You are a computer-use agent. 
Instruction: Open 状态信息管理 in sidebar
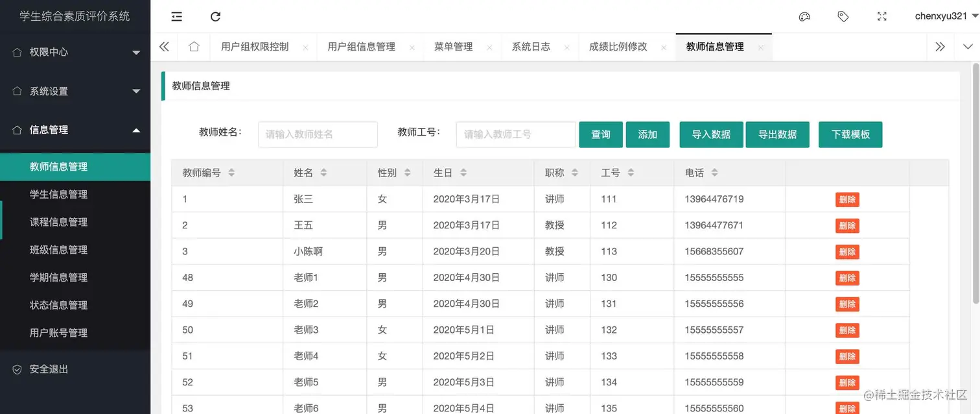pyautogui.click(x=75, y=305)
